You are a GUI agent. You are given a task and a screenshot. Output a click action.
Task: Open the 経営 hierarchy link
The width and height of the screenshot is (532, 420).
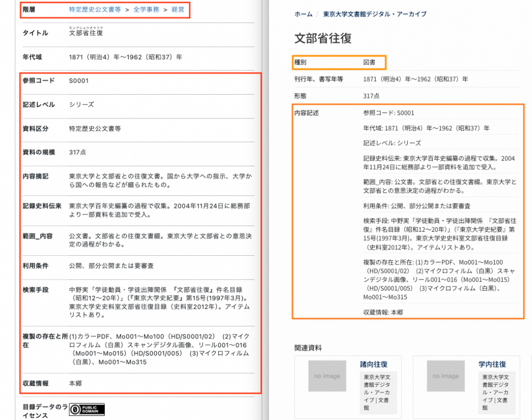178,9
